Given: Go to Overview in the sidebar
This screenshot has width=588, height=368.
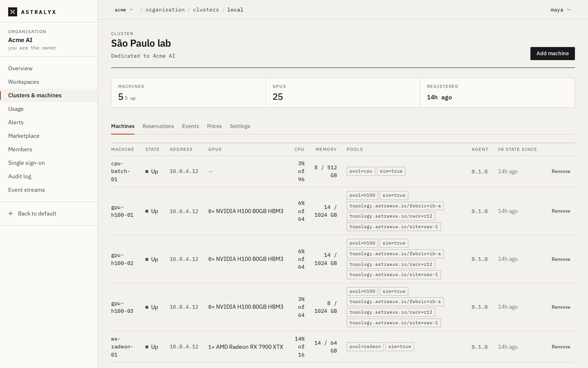Looking at the screenshot, I should 49,68.
